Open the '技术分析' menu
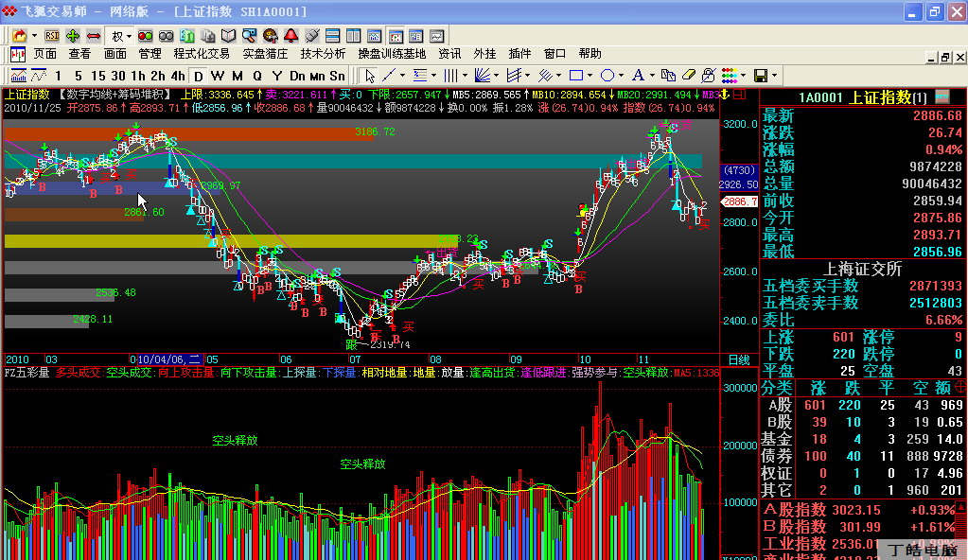 pos(323,54)
